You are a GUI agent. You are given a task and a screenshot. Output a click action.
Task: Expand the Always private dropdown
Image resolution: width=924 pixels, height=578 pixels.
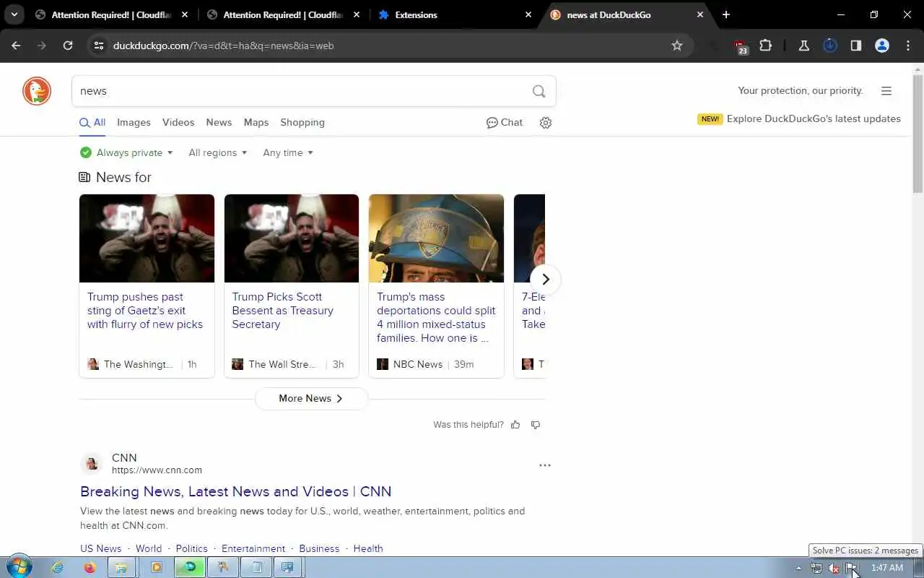(126, 152)
